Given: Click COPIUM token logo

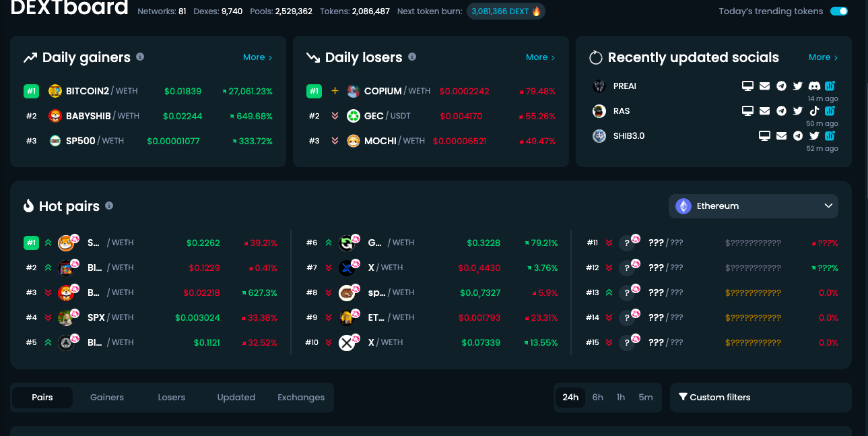Looking at the screenshot, I should point(354,91).
